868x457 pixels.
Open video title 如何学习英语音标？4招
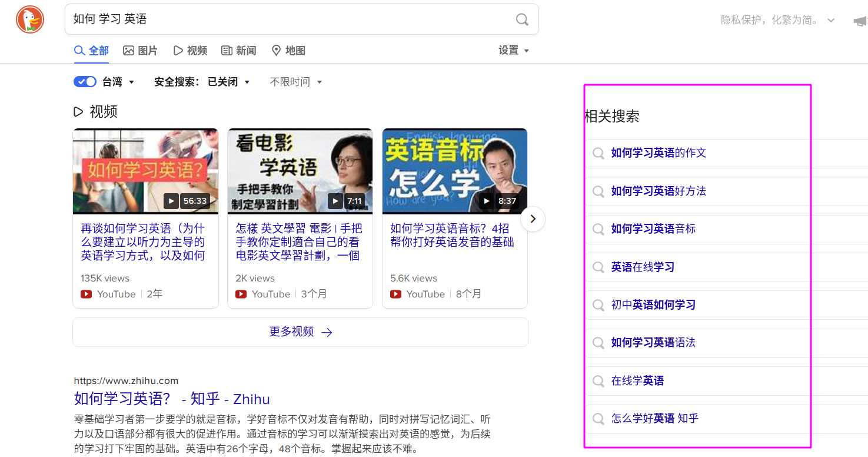pyautogui.click(x=452, y=235)
